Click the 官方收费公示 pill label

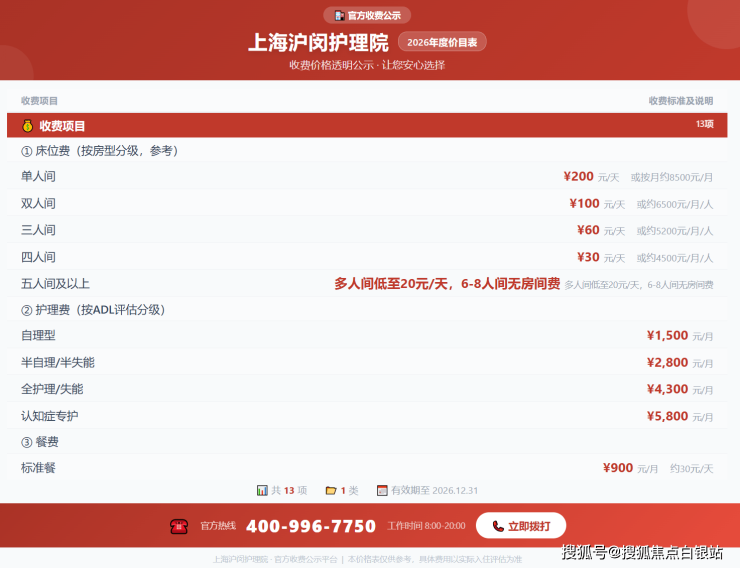point(367,16)
